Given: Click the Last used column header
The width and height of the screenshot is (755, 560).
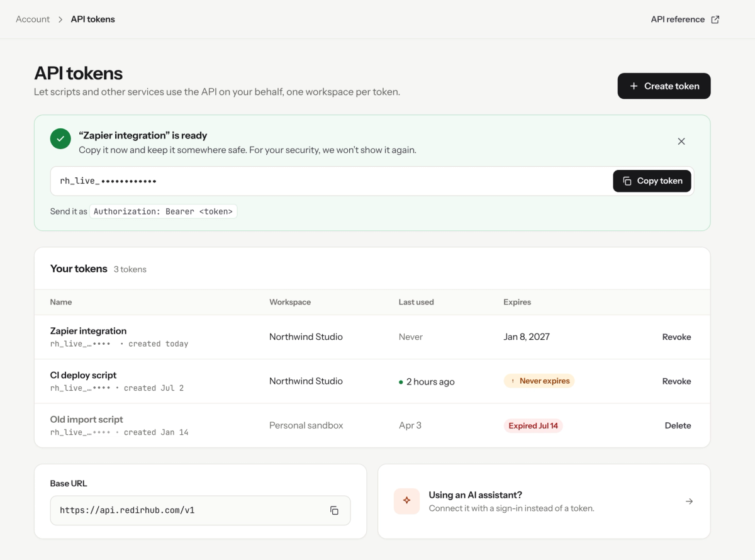Looking at the screenshot, I should 416,302.
